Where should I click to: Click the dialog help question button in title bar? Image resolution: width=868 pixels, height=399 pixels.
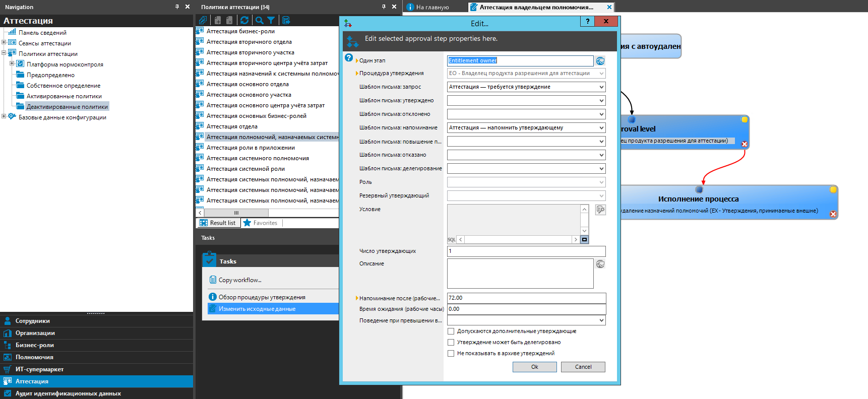587,21
